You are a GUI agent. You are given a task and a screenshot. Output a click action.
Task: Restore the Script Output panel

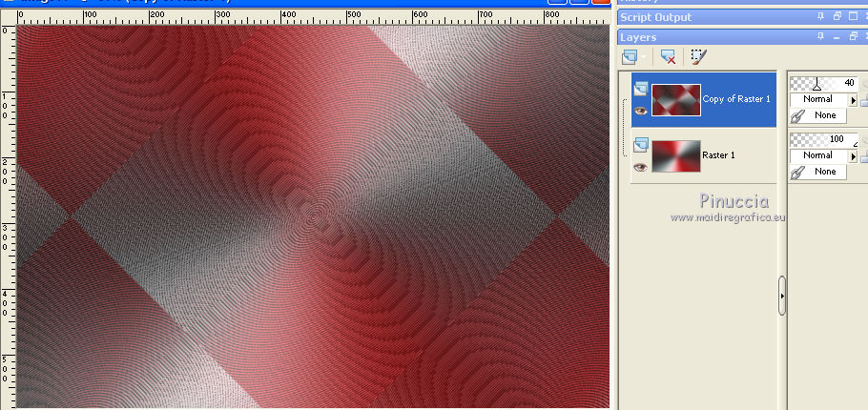click(x=837, y=16)
